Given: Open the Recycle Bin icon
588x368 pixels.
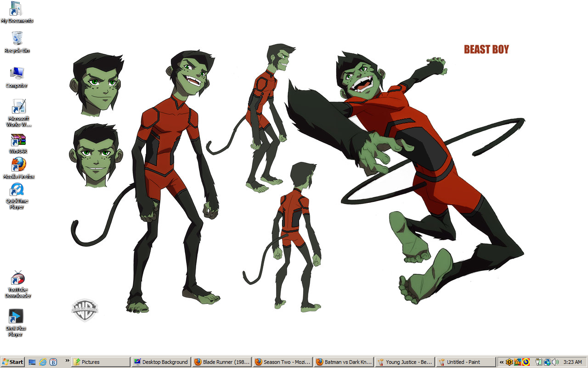Looking at the screenshot, I should coord(17,42).
